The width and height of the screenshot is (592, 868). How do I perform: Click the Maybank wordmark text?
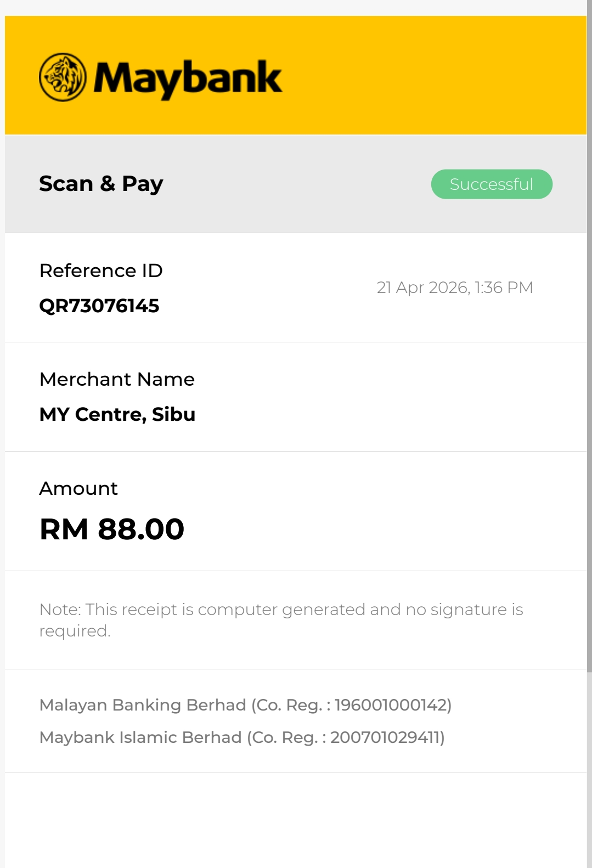(188, 78)
